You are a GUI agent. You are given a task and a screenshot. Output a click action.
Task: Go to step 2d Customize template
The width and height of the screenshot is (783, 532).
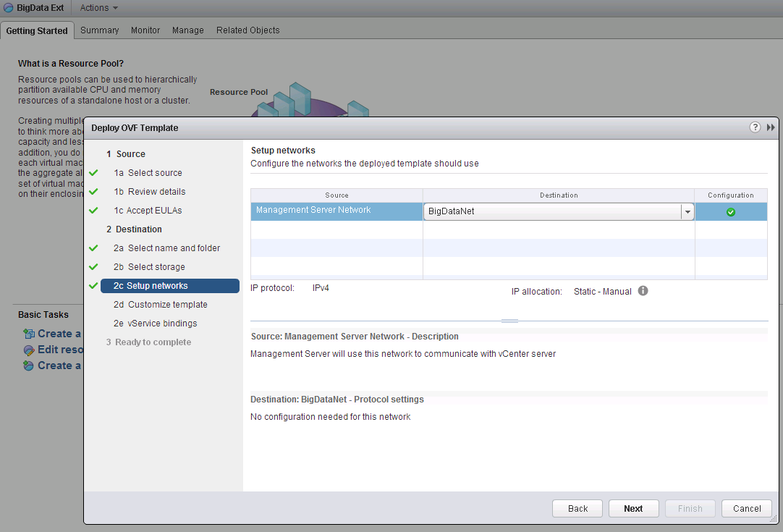pyautogui.click(x=160, y=305)
